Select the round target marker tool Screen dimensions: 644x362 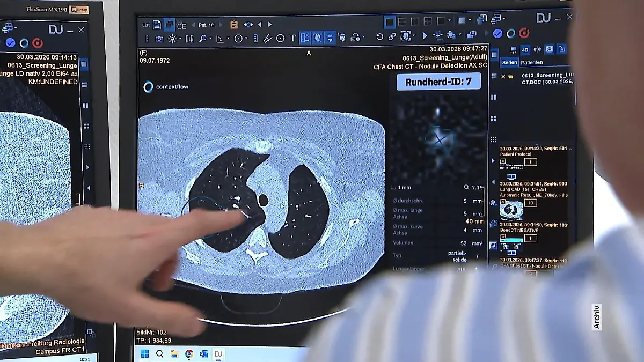point(280,39)
